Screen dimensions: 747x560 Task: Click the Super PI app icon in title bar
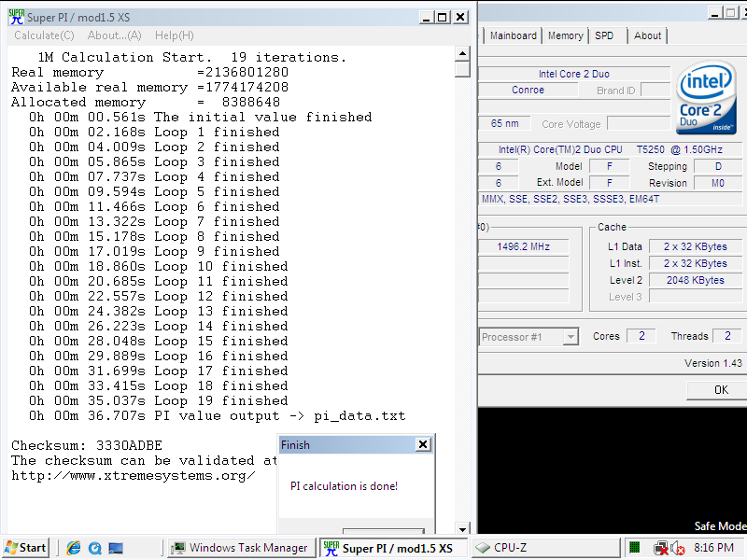[16, 17]
